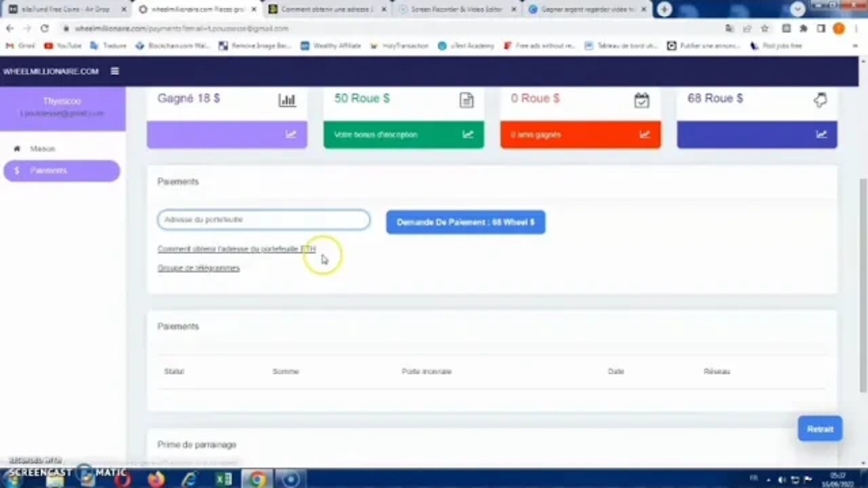The image size is (868, 488).
Task: Open the Remove Image Background bookmark
Action: [255, 45]
